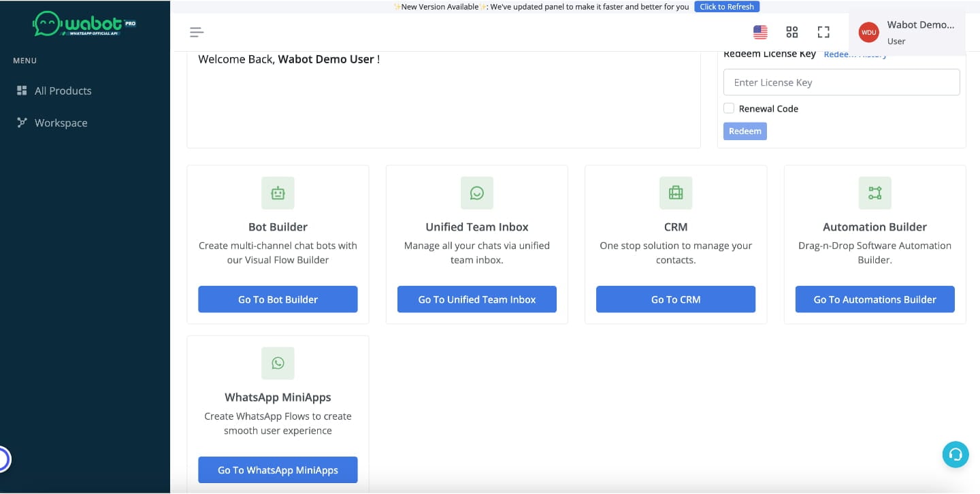The height and width of the screenshot is (494, 980).
Task: Click the Unified Team Inbox chat icon
Action: [x=476, y=193]
